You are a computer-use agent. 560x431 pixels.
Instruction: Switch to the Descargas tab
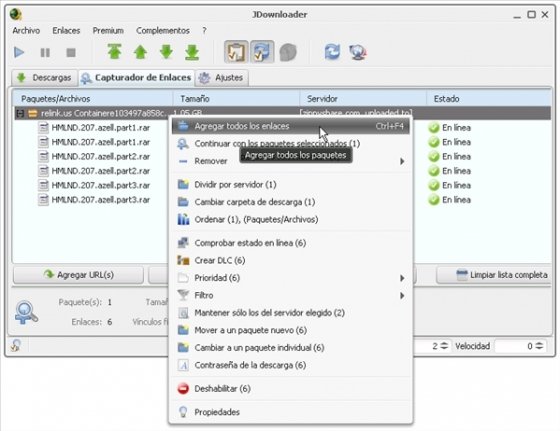(x=45, y=77)
